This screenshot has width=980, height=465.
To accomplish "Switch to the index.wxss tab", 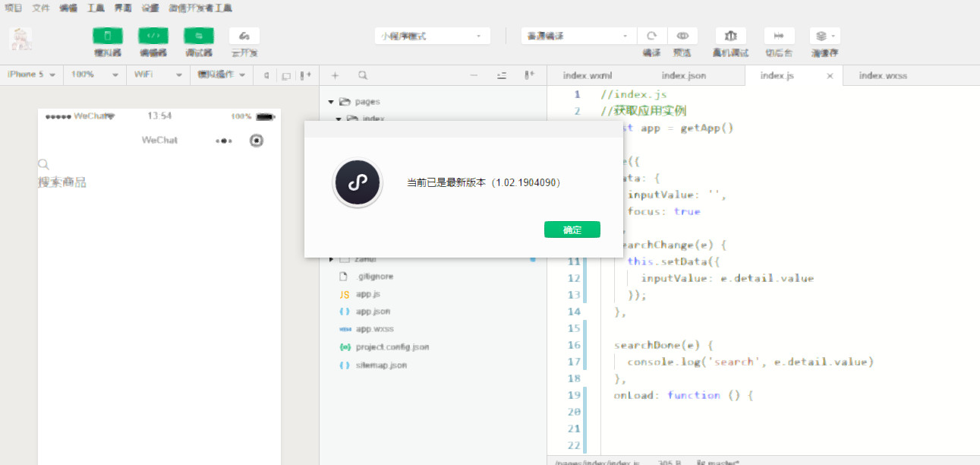I will [x=883, y=76].
